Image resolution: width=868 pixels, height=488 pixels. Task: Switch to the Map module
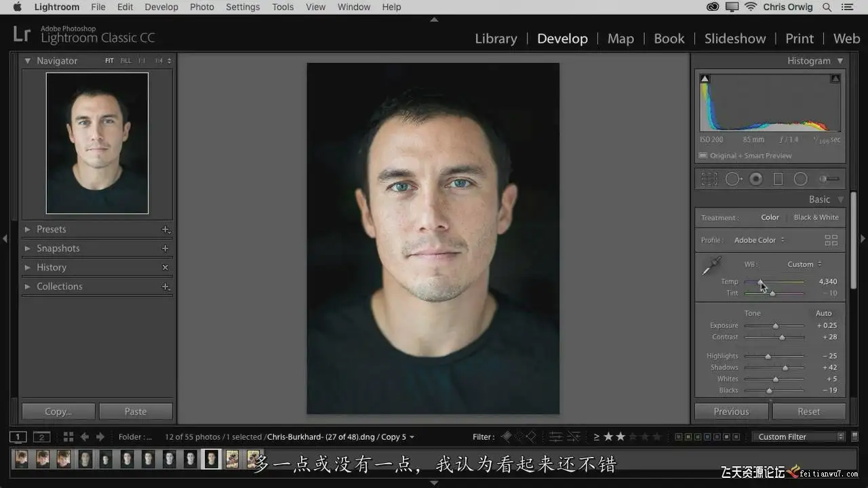[620, 39]
